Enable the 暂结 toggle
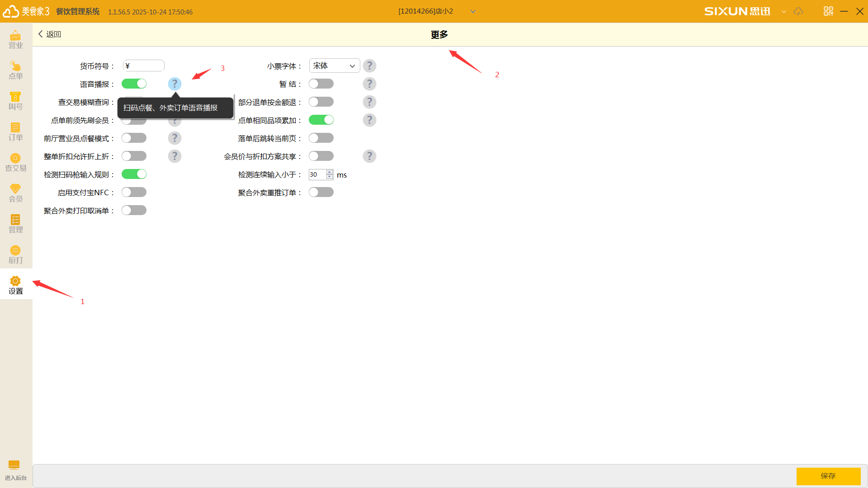The image size is (868, 488). point(321,84)
